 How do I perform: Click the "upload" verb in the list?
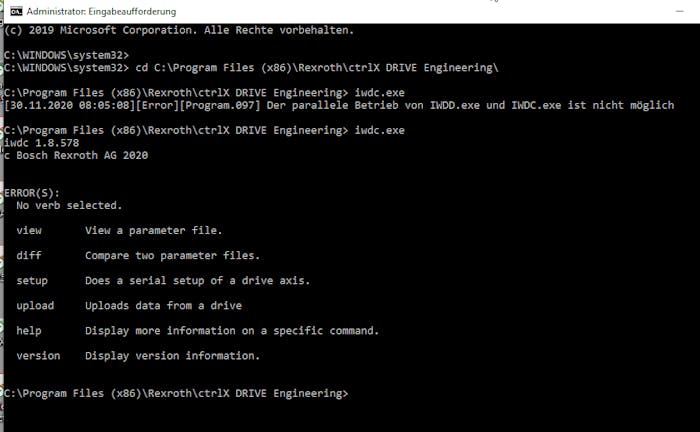tap(35, 305)
